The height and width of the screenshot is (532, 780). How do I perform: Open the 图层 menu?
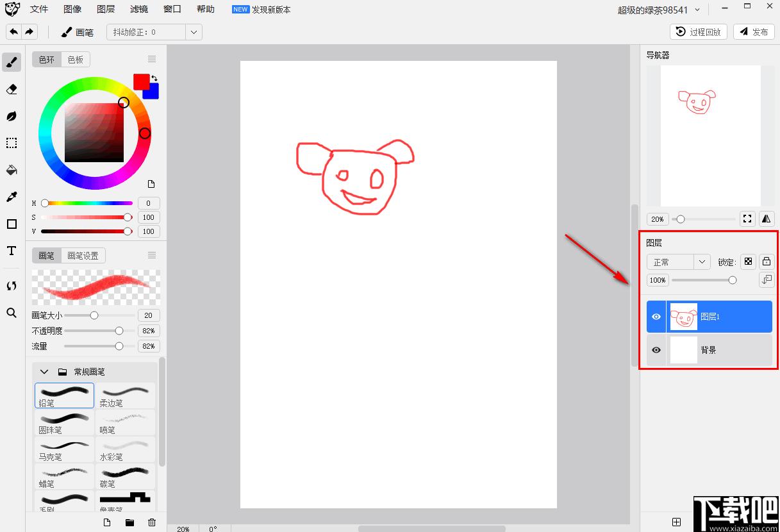point(106,10)
